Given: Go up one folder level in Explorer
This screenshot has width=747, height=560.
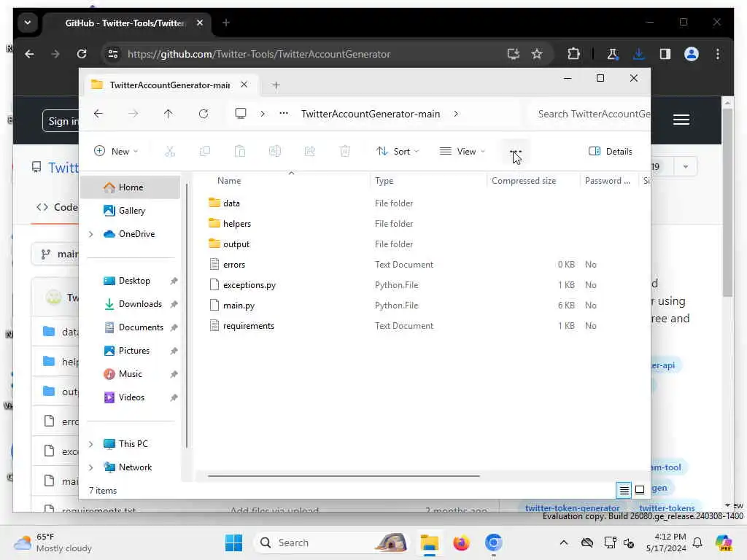Looking at the screenshot, I should coord(169,114).
